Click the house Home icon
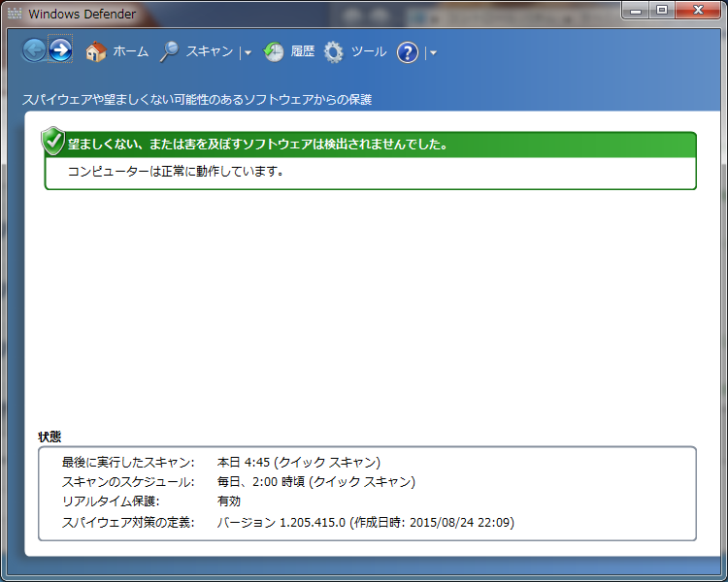The image size is (728, 582). click(x=96, y=51)
